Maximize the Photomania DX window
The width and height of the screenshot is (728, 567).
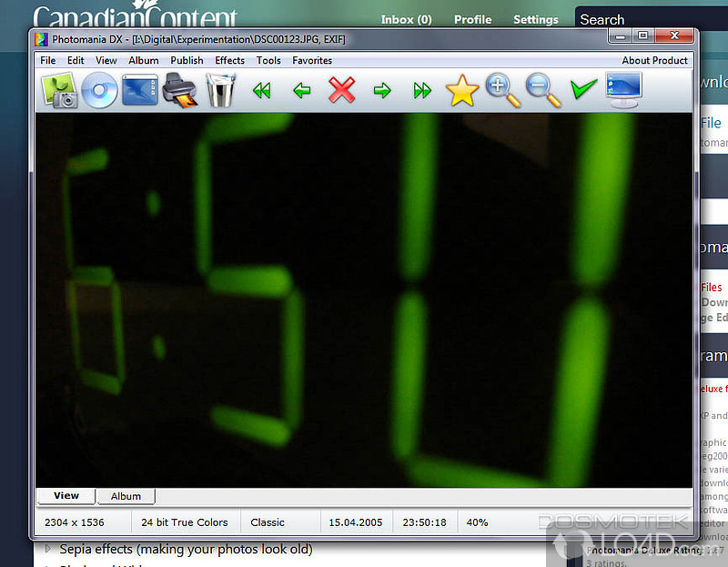(x=643, y=35)
